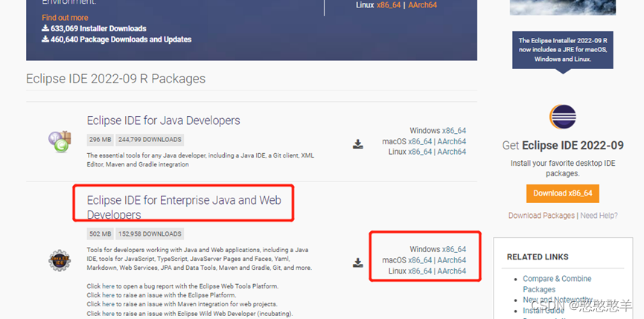Click download icon for Java Developers package
This screenshot has height=319, width=644.
358,144
